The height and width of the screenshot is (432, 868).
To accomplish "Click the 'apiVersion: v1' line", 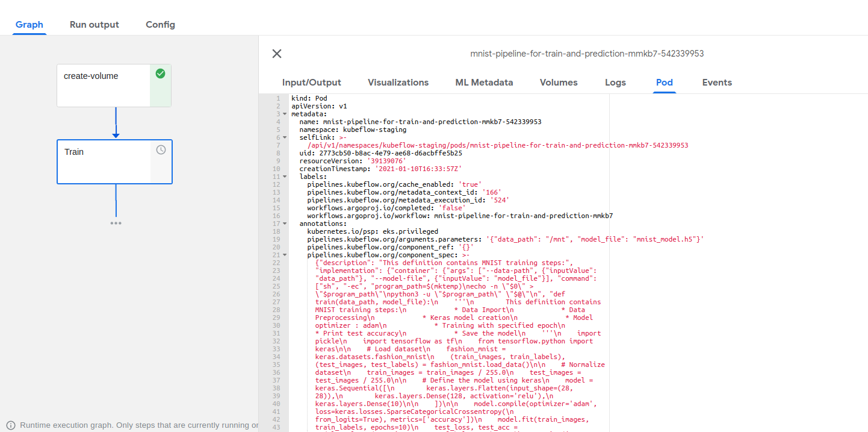I will tap(319, 106).
